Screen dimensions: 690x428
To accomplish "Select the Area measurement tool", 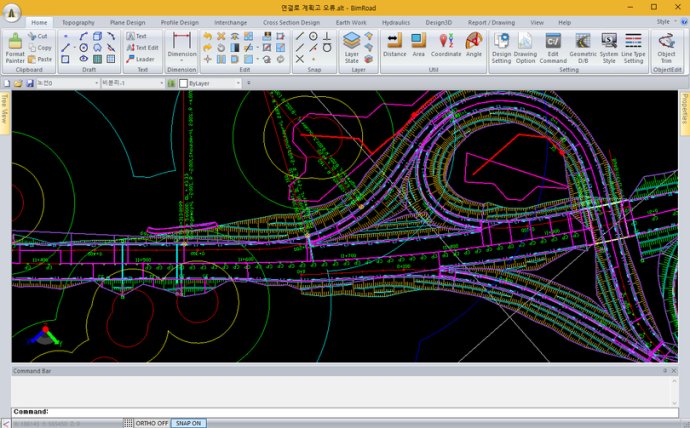I will pyautogui.click(x=418, y=45).
